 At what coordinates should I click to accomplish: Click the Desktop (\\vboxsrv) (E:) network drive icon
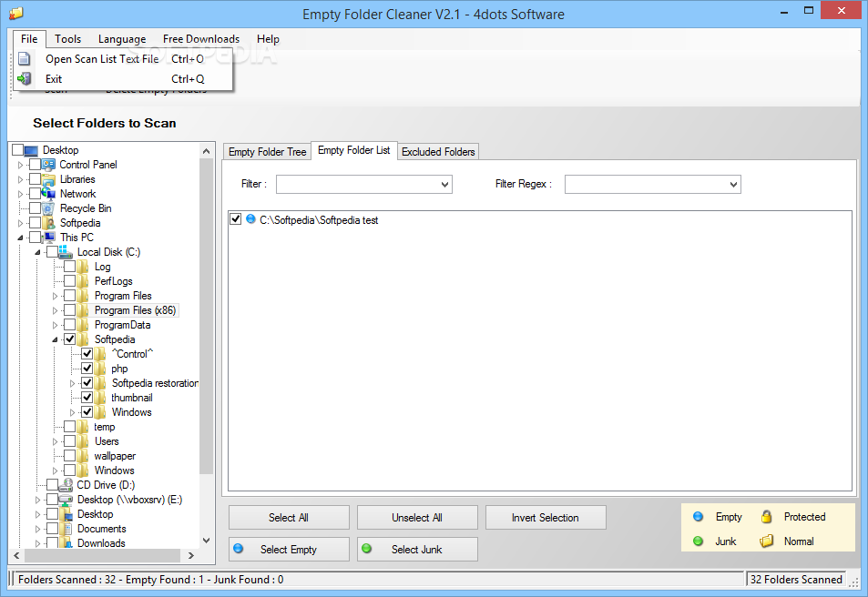click(x=66, y=500)
